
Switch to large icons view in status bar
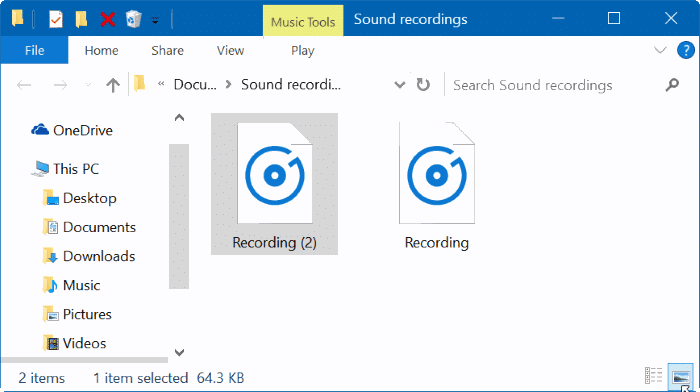[x=681, y=376]
